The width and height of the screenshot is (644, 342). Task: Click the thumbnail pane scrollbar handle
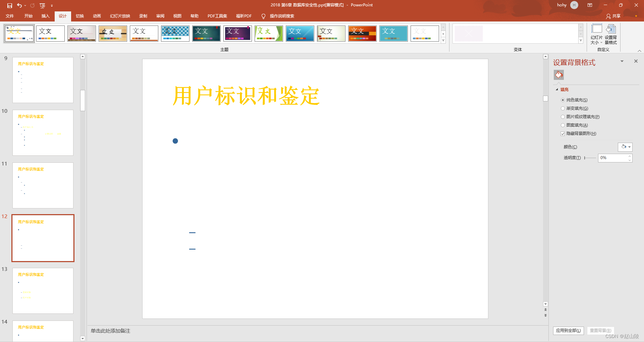coord(83,100)
